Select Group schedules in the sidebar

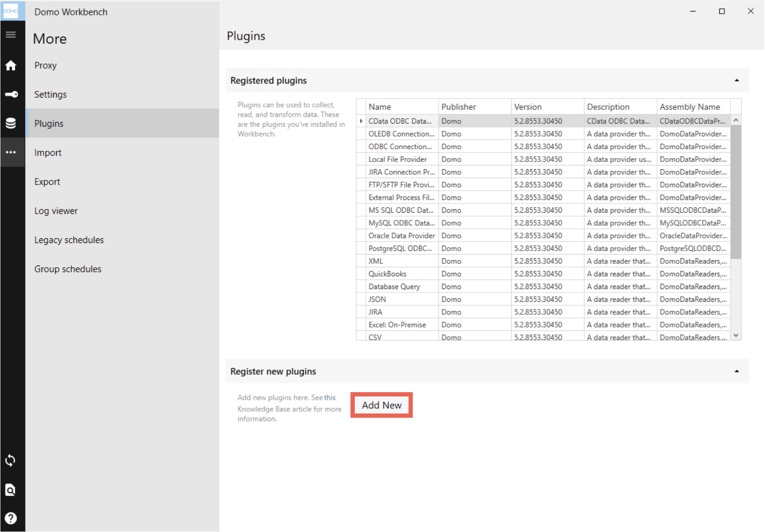(68, 269)
